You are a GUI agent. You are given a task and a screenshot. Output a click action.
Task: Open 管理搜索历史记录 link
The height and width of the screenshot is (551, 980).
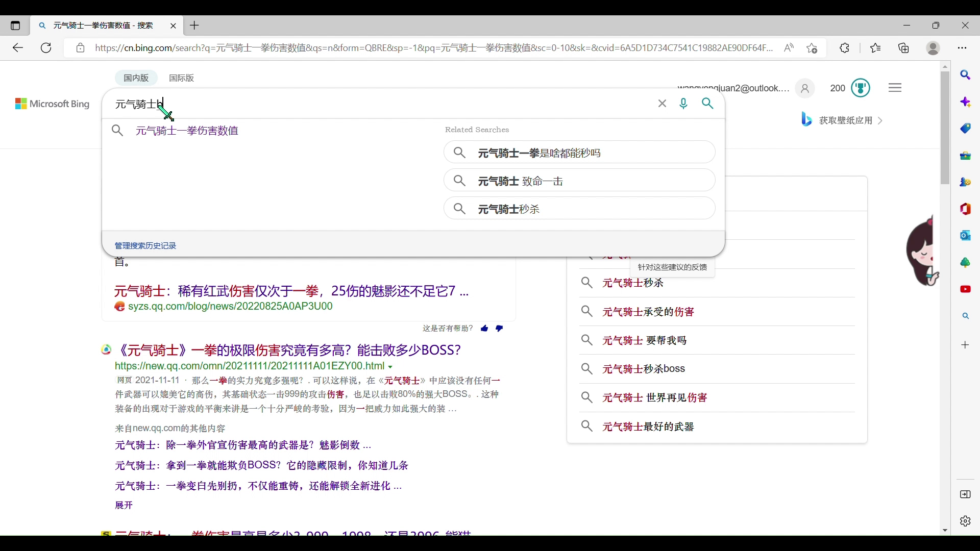tap(145, 245)
